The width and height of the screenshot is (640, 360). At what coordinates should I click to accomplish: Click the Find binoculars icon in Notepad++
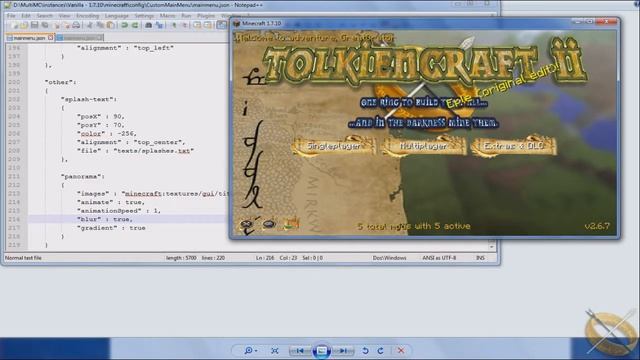point(149,25)
